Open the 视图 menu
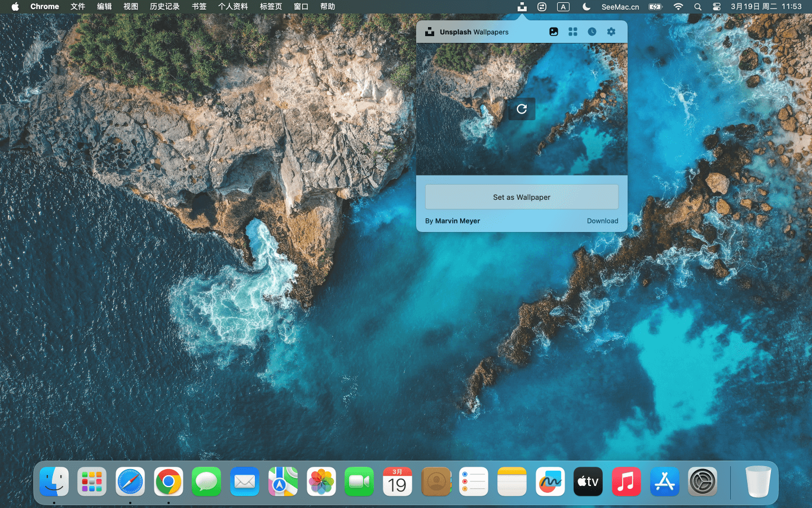 pyautogui.click(x=131, y=7)
